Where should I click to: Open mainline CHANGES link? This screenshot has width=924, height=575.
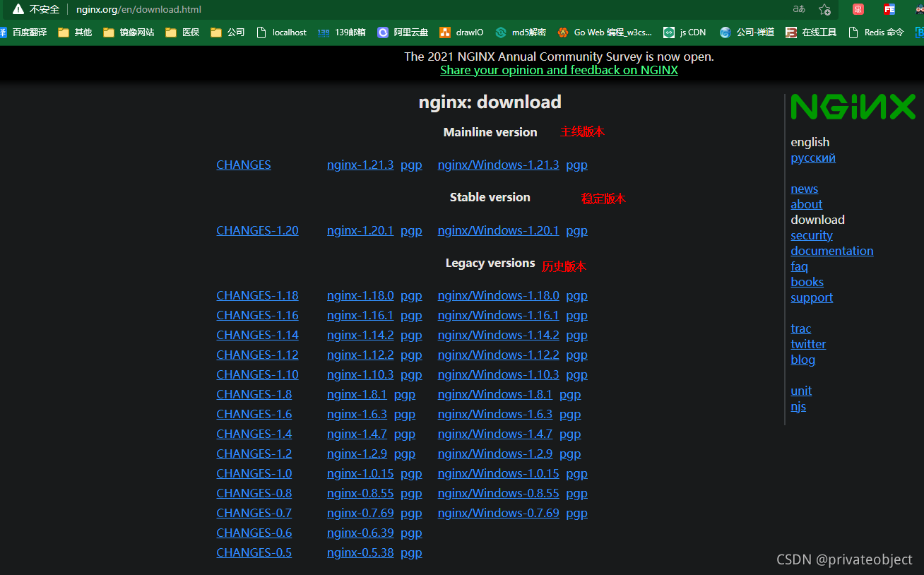pyautogui.click(x=244, y=165)
